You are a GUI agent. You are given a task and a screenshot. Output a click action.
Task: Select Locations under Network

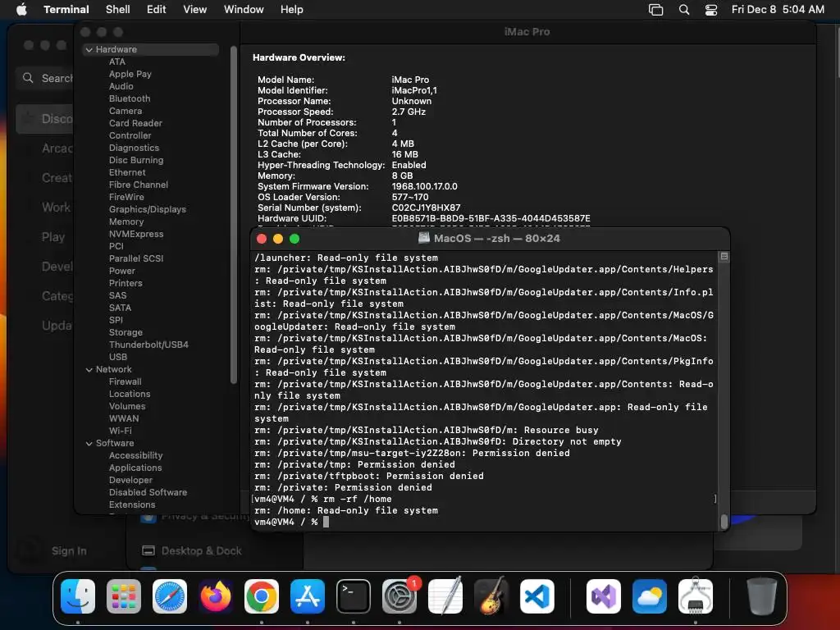click(x=130, y=394)
